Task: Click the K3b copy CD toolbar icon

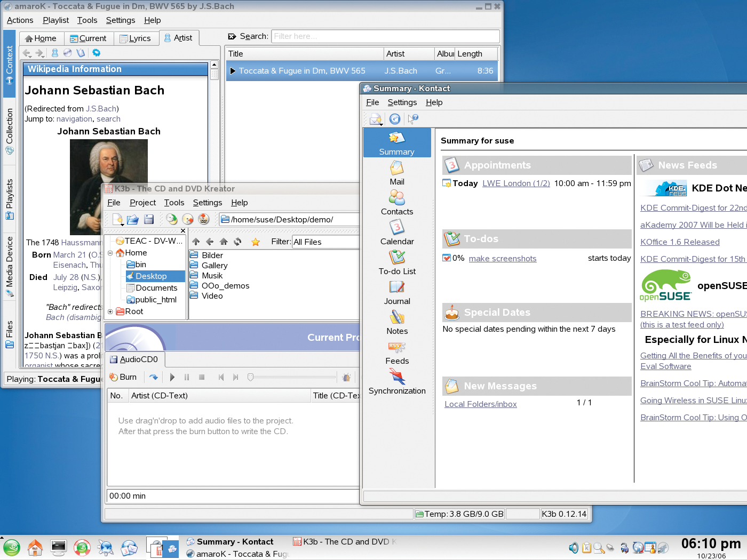Action: [x=172, y=219]
